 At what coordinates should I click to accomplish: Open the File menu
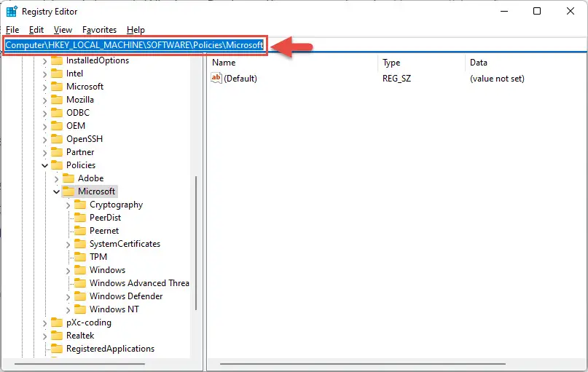[x=12, y=30]
